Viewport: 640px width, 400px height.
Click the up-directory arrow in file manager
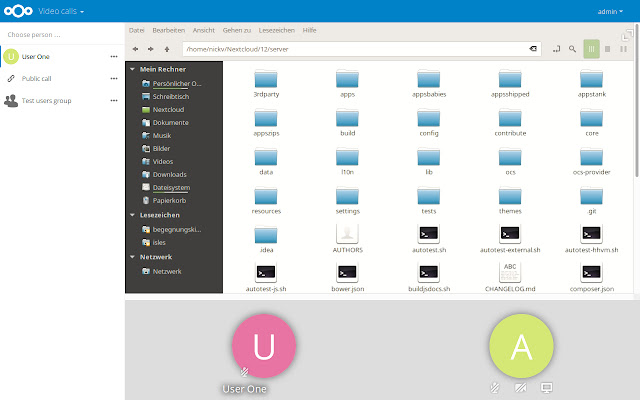(x=166, y=48)
